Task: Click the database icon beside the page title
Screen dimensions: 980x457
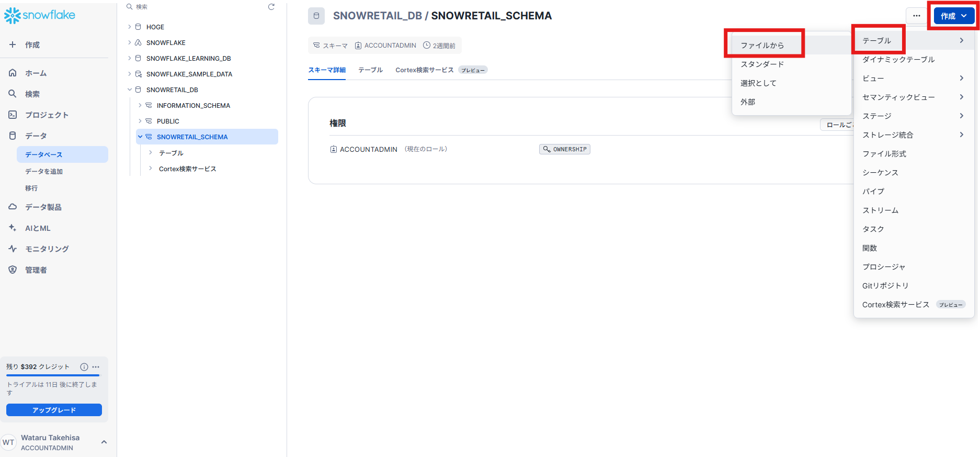Action: 316,16
